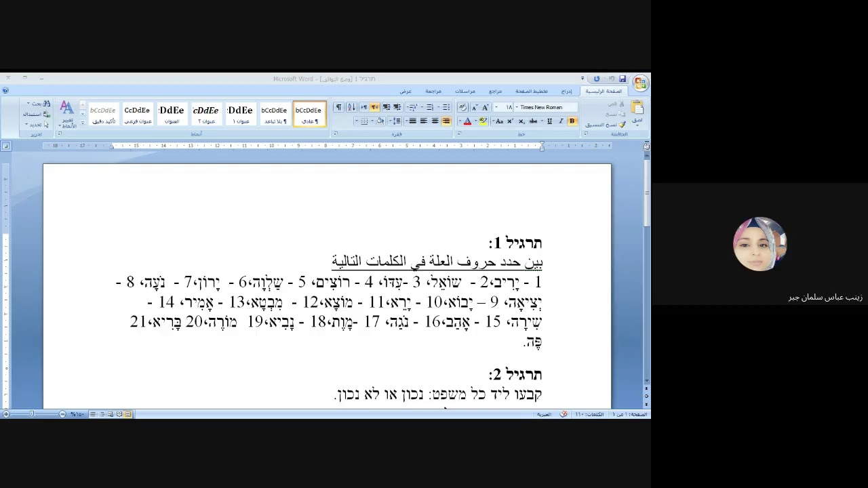Grow font size with large A icon
Image resolution: width=868 pixels, height=488 pixels.
click(x=485, y=107)
